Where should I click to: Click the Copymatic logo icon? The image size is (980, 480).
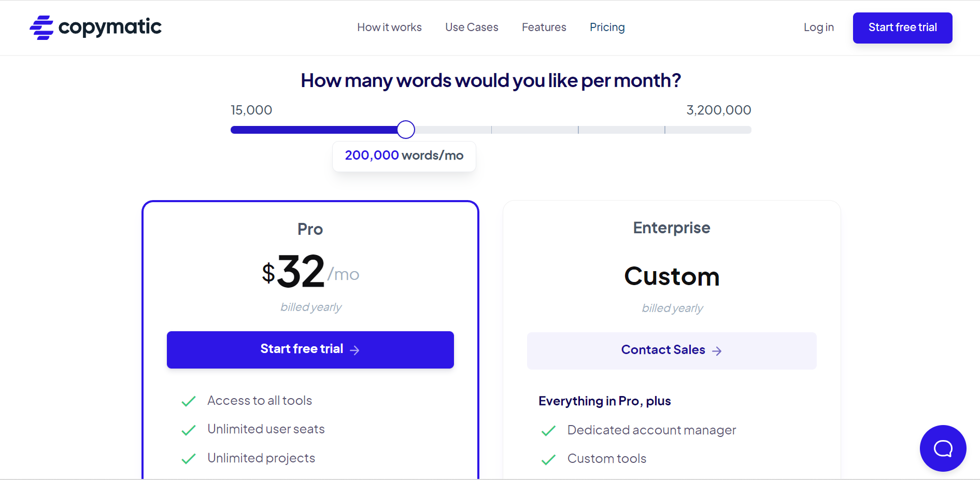point(41,27)
